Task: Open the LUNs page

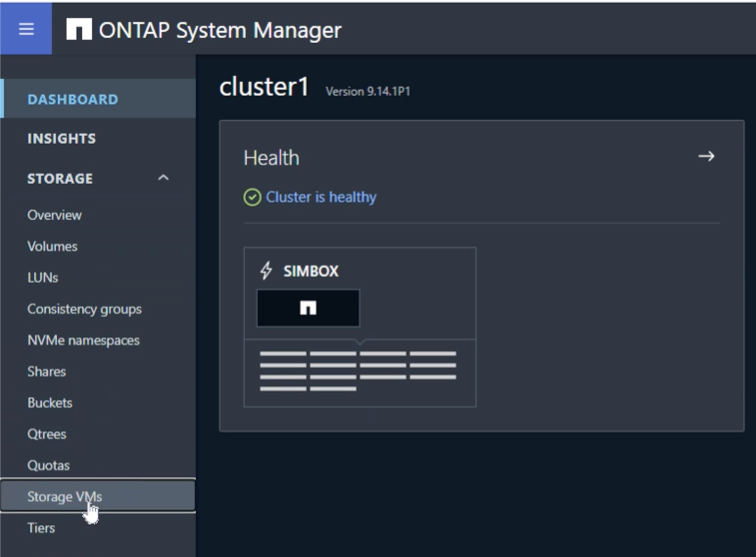Action: (x=43, y=277)
